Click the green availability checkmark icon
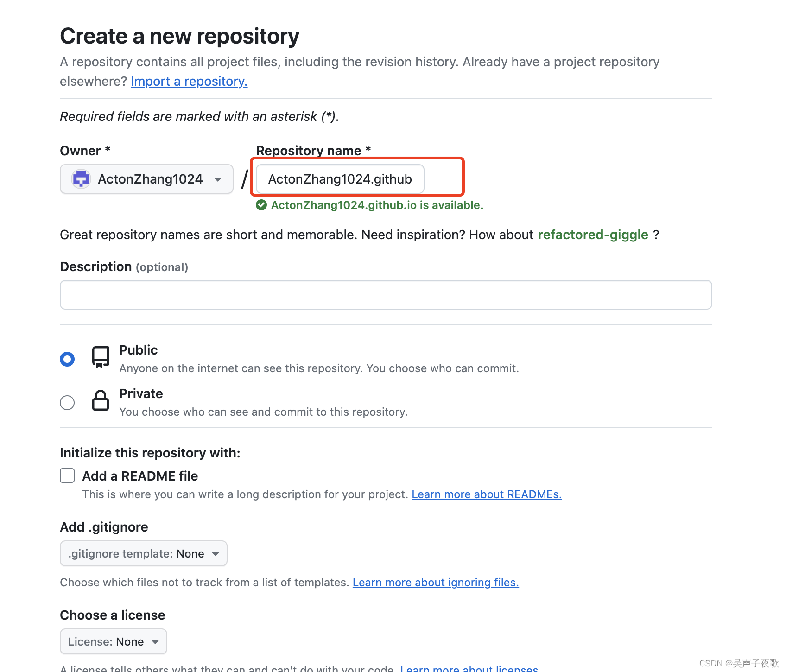Viewport: 786px width, 672px height. [x=261, y=205]
